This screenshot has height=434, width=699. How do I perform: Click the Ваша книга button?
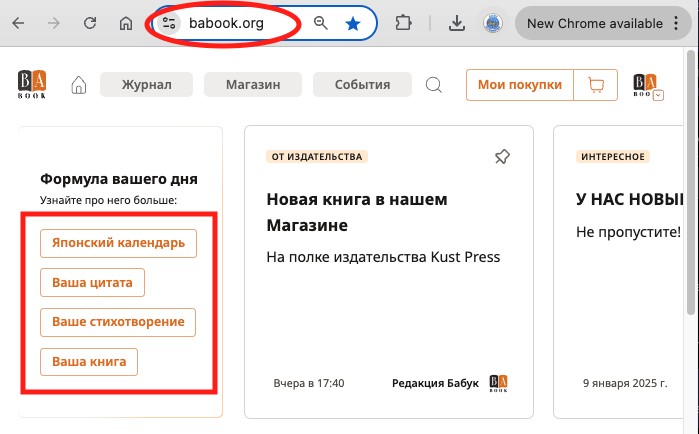coord(89,362)
